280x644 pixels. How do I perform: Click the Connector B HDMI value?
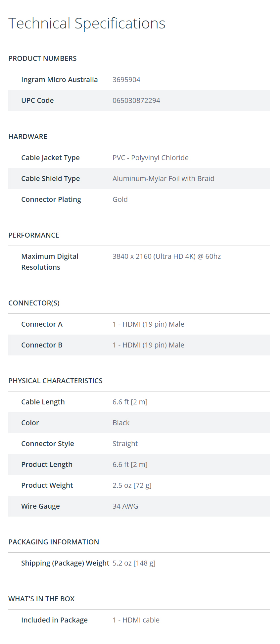148,345
